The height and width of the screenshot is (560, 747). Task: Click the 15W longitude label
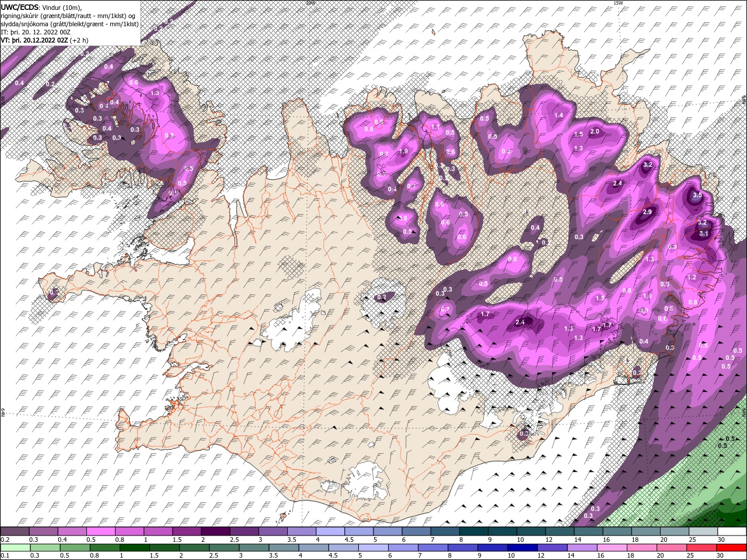pos(619,3)
